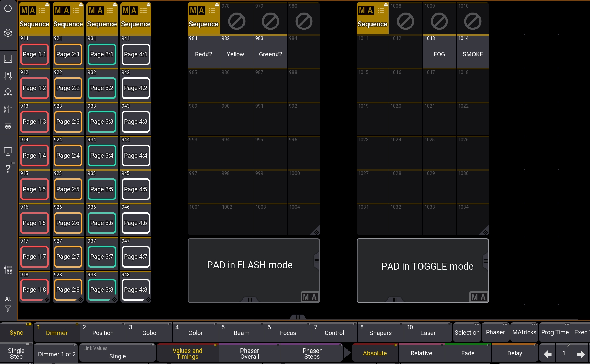
Task: Expand the bottom drawer handle of the window
Action: point(298,317)
